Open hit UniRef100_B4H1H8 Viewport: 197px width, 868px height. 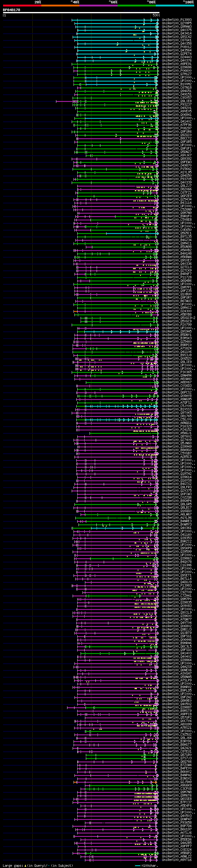pyautogui.click(x=176, y=253)
